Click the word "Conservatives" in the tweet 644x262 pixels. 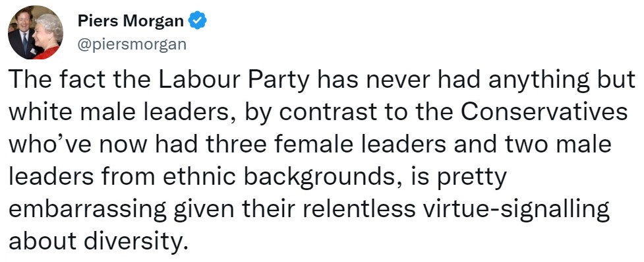(548, 113)
